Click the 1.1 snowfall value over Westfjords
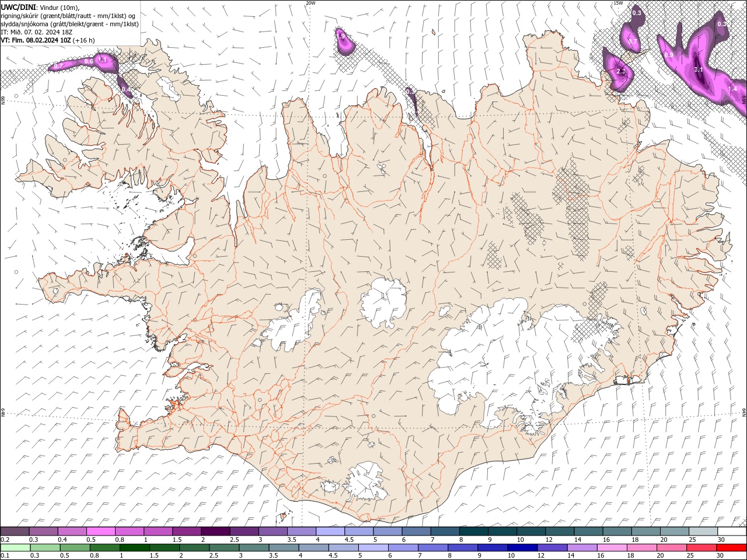This screenshot has width=747, height=560. click(102, 60)
